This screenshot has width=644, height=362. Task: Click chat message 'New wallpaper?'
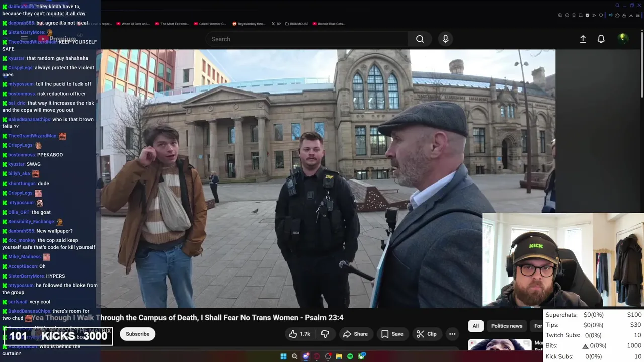coord(54,231)
